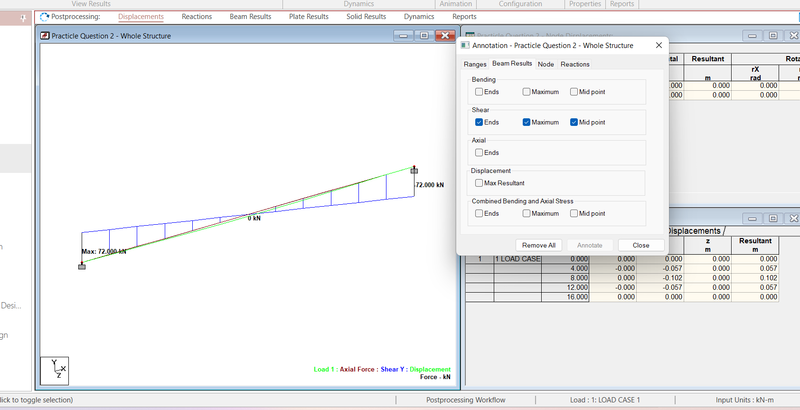This screenshot has width=800, height=410.
Task: Click the Load : 1: LOAD CASE 1 status entry
Action: pos(605,400)
